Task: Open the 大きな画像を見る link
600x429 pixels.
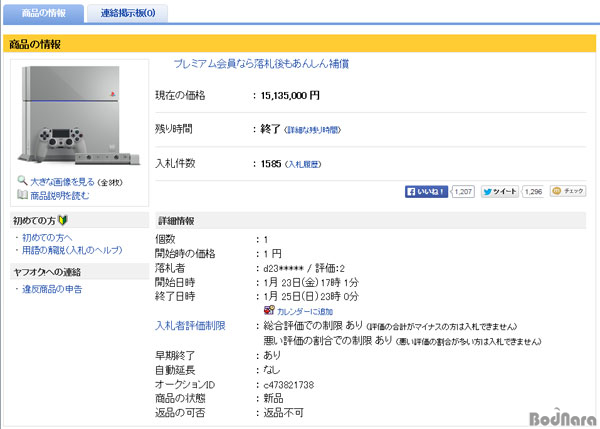Action: 62,182
